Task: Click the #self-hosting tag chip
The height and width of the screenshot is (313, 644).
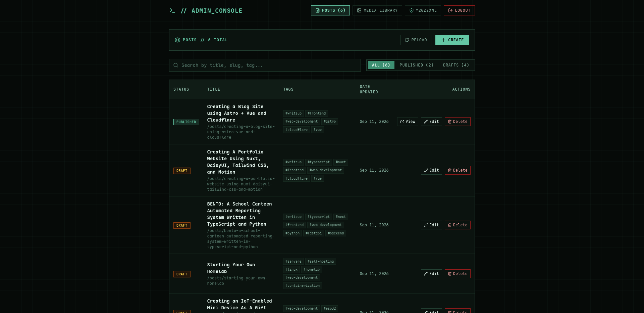Action: click(321, 261)
